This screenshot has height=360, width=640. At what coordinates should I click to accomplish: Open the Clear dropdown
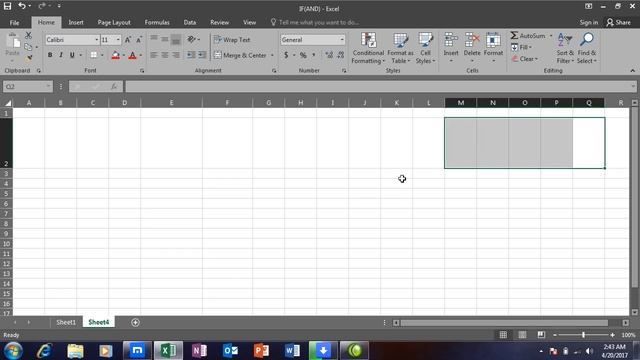[x=524, y=59]
